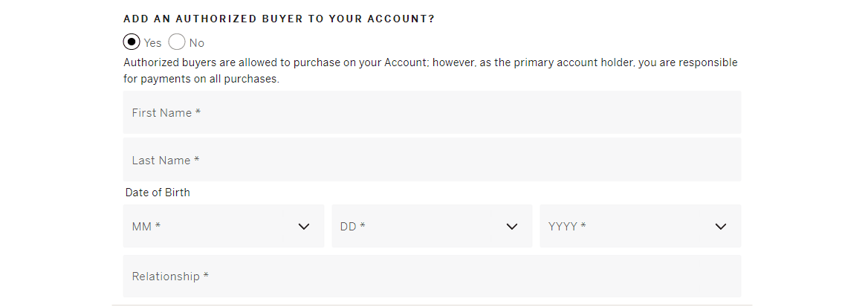Open the YYYY year dropdown

point(640,226)
